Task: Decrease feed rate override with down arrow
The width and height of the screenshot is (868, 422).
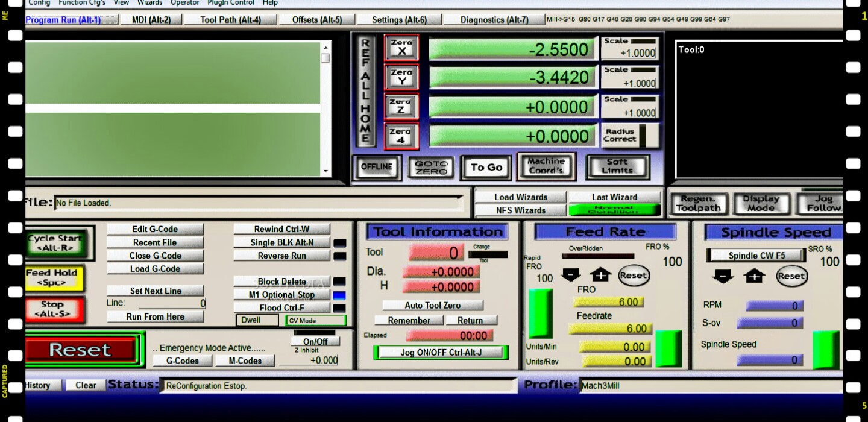Action: (x=570, y=276)
